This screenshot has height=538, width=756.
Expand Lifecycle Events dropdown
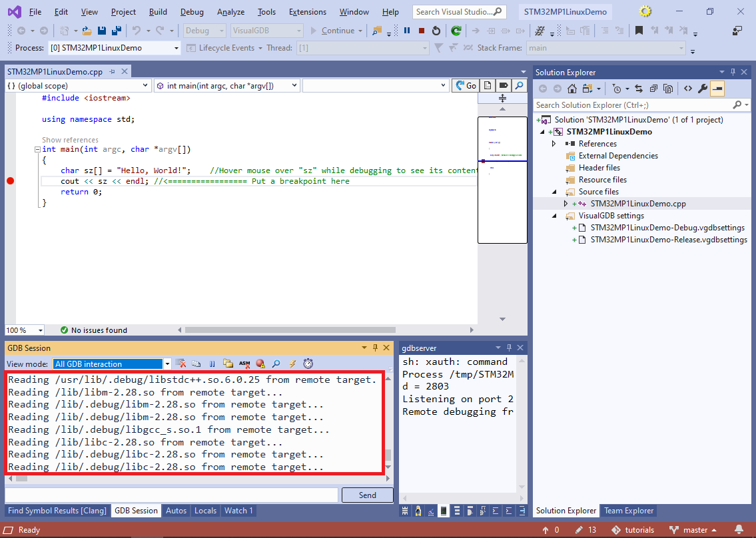(x=224, y=48)
